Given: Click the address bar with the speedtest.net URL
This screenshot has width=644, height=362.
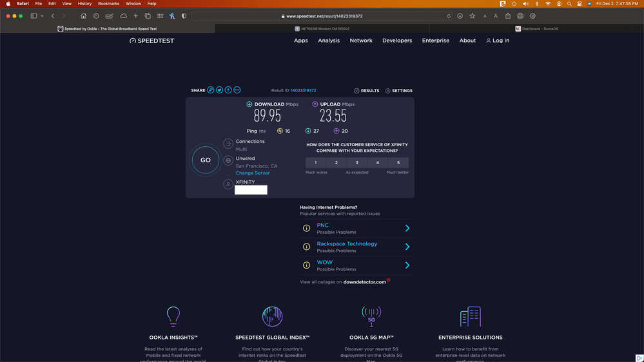Looking at the screenshot, I should point(322,16).
